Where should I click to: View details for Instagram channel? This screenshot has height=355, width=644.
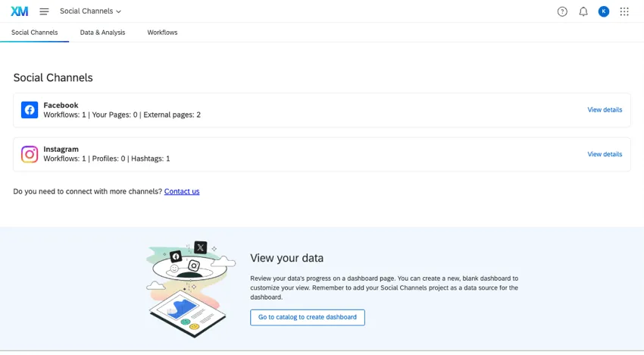click(605, 154)
